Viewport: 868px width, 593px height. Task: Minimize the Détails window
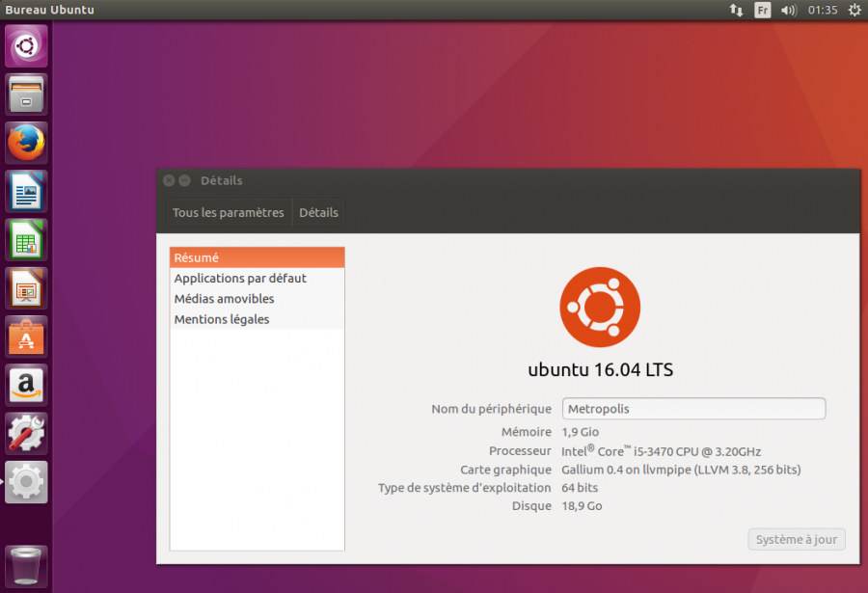coord(185,180)
